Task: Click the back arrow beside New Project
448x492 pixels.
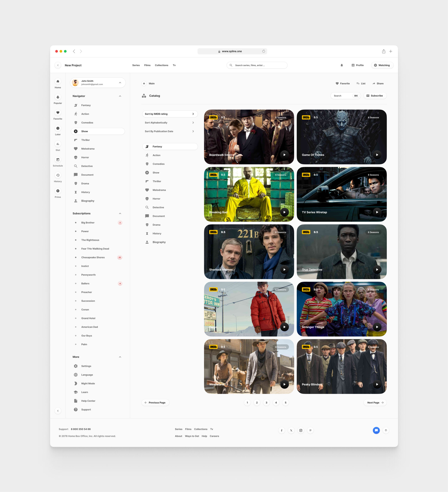Action: (58, 65)
